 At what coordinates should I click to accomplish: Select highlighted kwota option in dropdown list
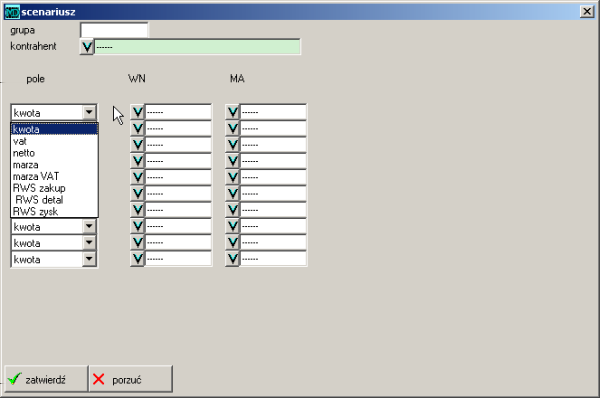point(54,129)
